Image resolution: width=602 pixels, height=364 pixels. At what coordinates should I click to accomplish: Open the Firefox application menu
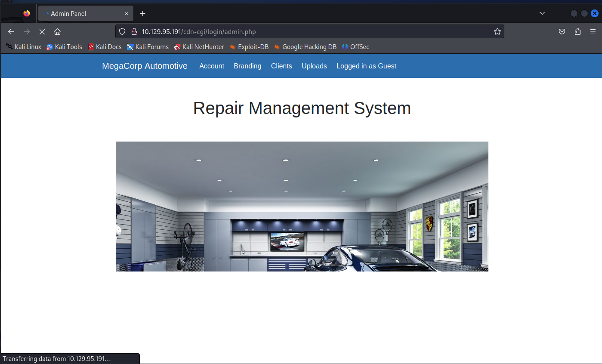click(x=593, y=31)
